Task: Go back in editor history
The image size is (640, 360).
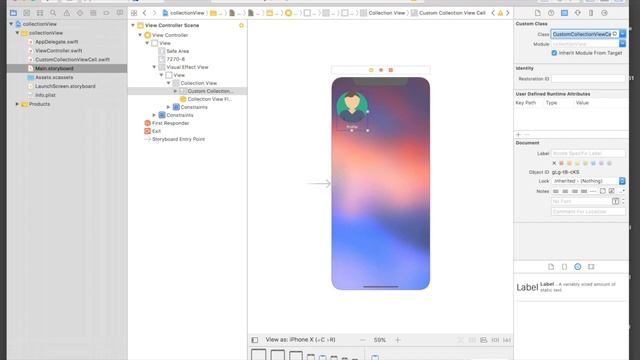Action: (144, 13)
